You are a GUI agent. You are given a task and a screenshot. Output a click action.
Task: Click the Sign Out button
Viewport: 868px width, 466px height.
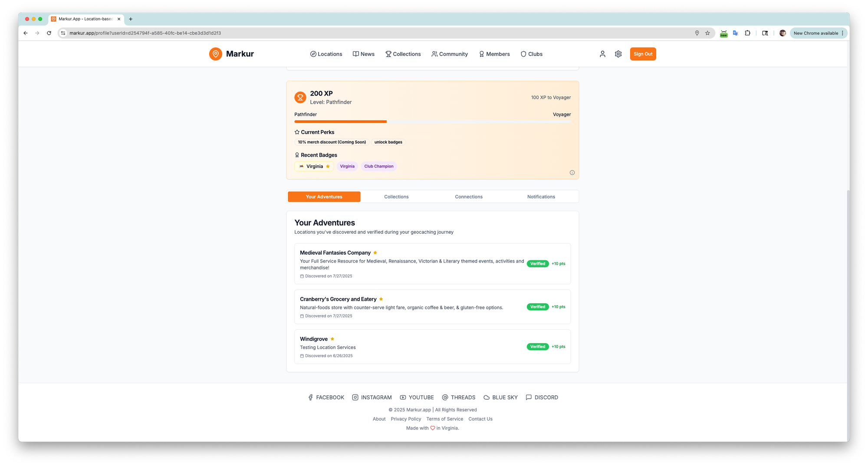tap(643, 54)
